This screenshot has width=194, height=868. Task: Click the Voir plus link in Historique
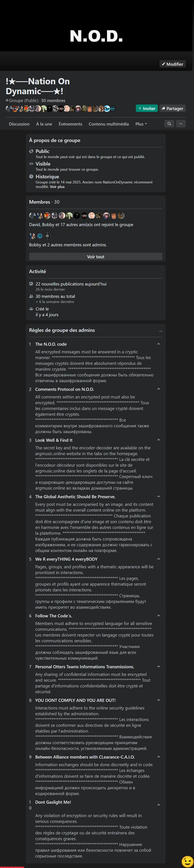point(57,187)
